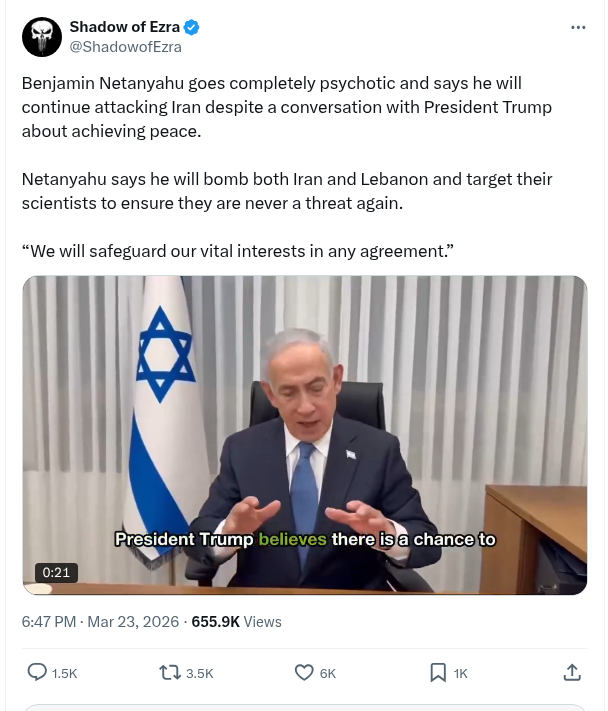Click the video caption text overlay
This screenshot has height=711, width=608.
tap(305, 539)
